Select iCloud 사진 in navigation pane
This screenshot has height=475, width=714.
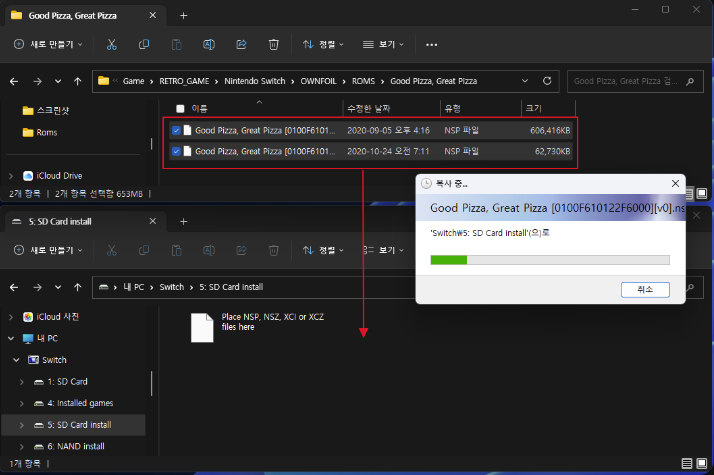coord(51,317)
